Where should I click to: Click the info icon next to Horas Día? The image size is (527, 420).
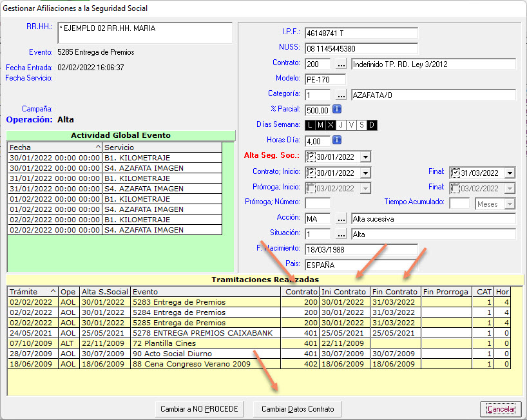337,140
